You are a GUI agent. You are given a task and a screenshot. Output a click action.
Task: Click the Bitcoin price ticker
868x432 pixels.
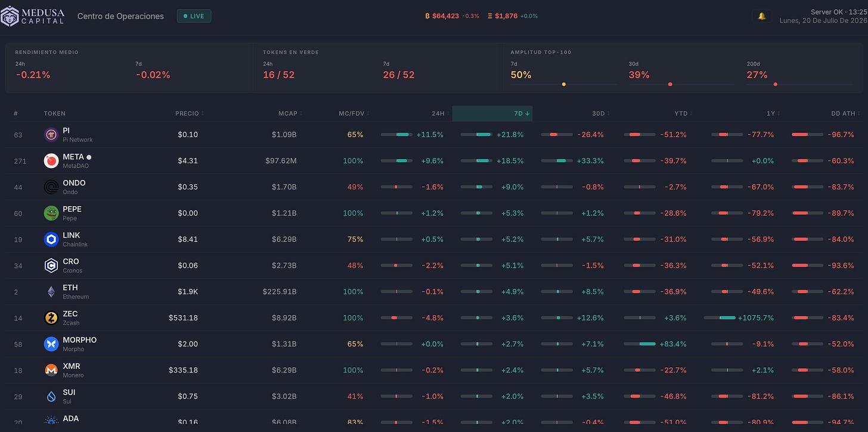(x=452, y=16)
